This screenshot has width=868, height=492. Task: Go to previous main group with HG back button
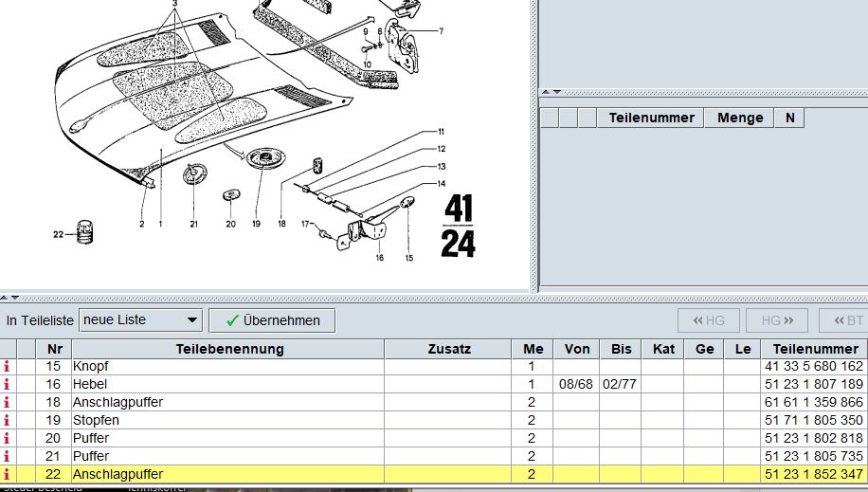coord(709,320)
